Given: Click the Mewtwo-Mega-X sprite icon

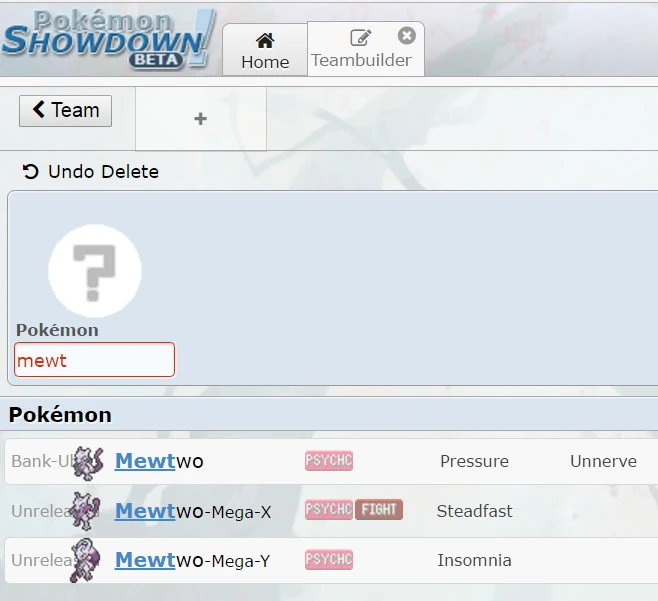Looking at the screenshot, I should coord(89,511).
